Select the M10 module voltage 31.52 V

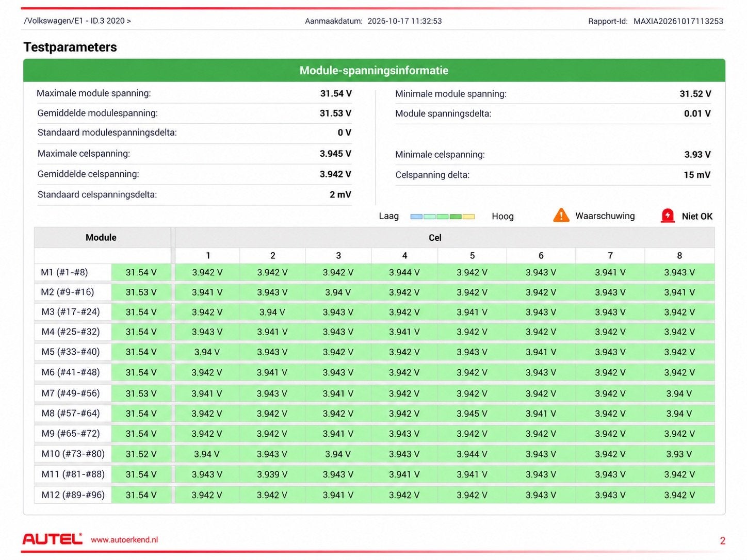click(x=141, y=454)
